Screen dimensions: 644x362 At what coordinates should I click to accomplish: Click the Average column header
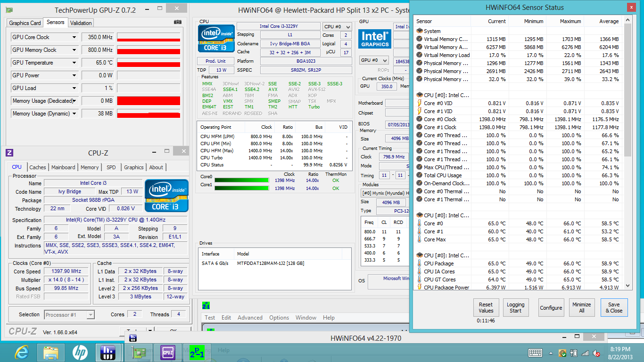[x=603, y=21]
